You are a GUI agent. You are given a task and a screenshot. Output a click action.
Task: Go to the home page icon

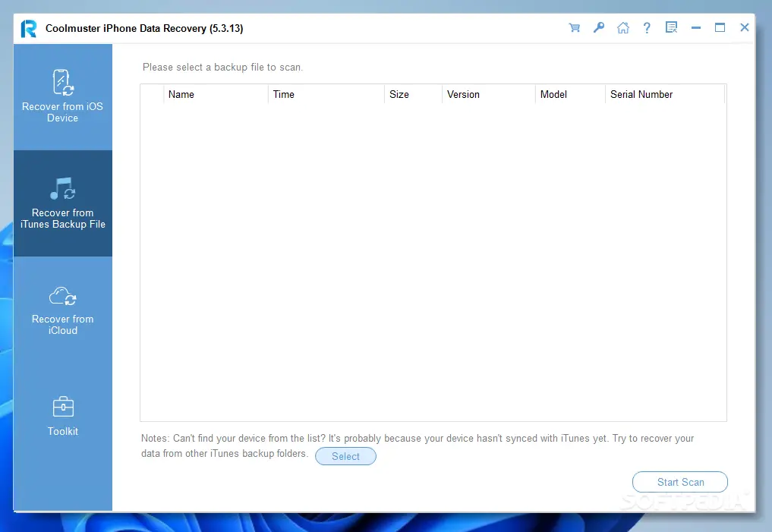(622, 27)
